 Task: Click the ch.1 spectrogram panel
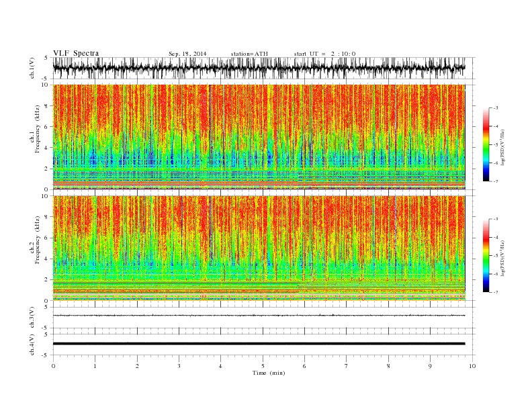coord(259,137)
